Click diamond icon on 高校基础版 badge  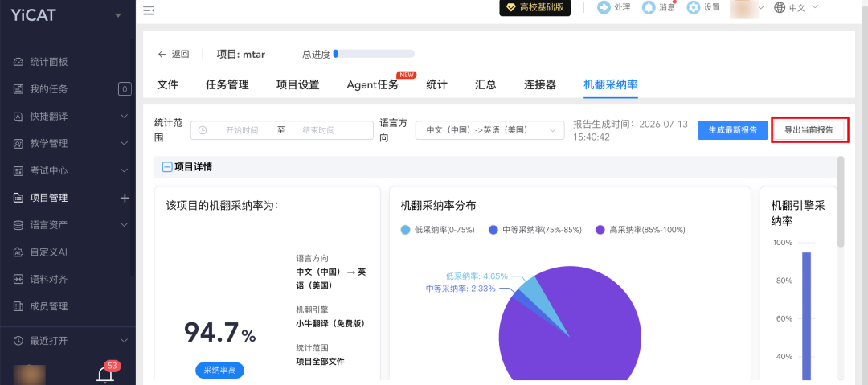(511, 7)
